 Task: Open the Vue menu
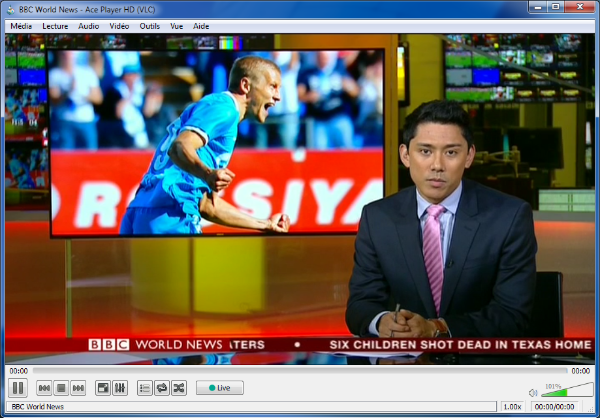coord(176,26)
